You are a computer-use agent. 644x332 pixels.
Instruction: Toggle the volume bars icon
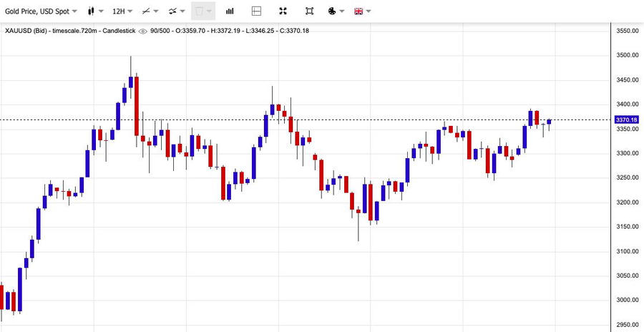(x=230, y=11)
